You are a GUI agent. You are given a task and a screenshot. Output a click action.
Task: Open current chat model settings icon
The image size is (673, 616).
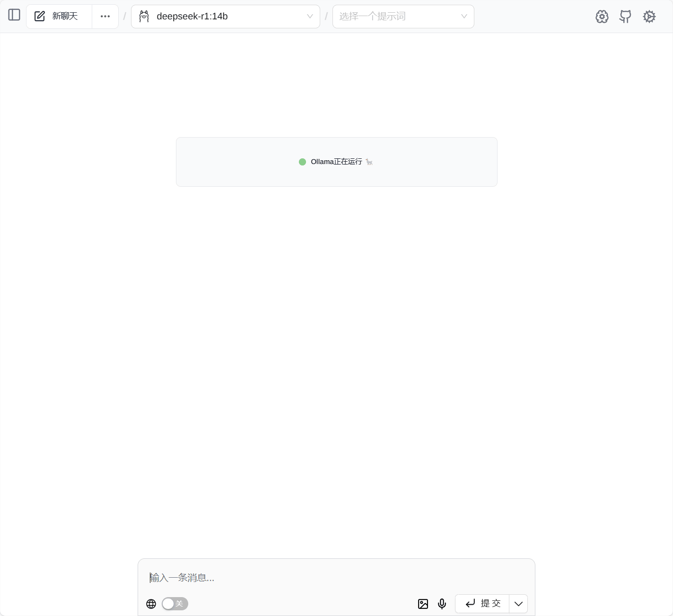[602, 17]
